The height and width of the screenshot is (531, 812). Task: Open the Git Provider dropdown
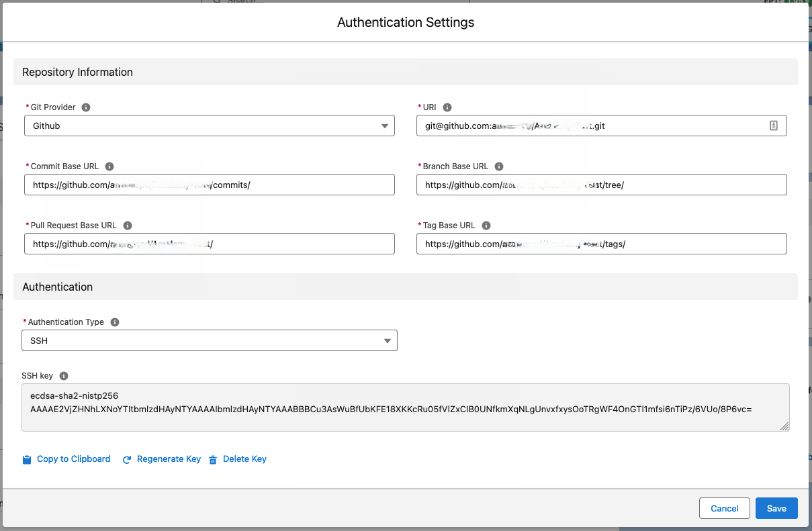(x=210, y=126)
